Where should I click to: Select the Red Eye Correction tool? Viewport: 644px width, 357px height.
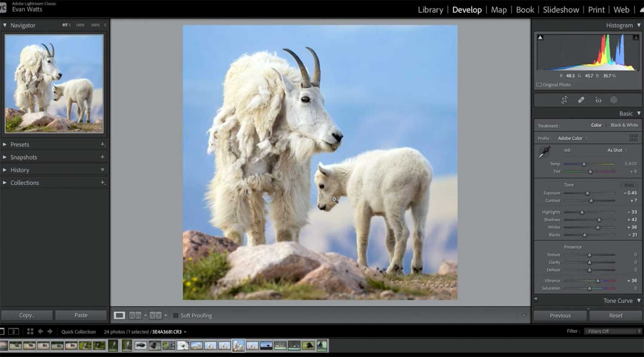[x=598, y=100]
